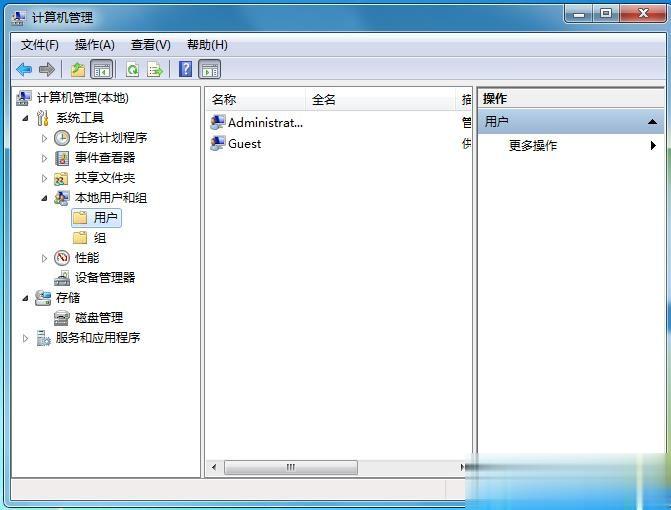The width and height of the screenshot is (671, 510).
Task: Expand the 事件查看器 node arrow
Action: (45, 158)
